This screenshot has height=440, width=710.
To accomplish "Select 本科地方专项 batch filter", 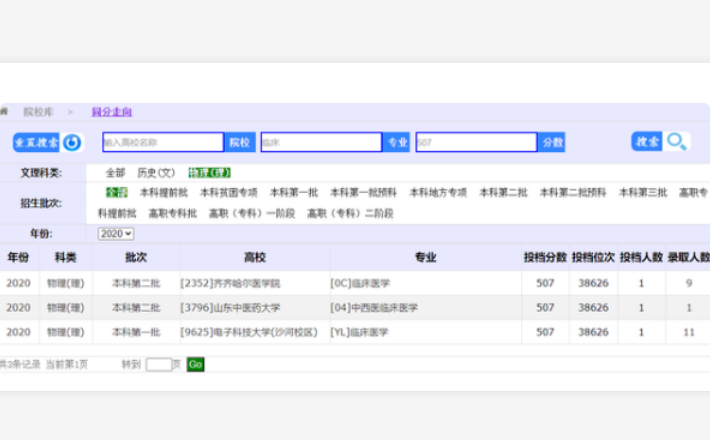I will point(438,192).
